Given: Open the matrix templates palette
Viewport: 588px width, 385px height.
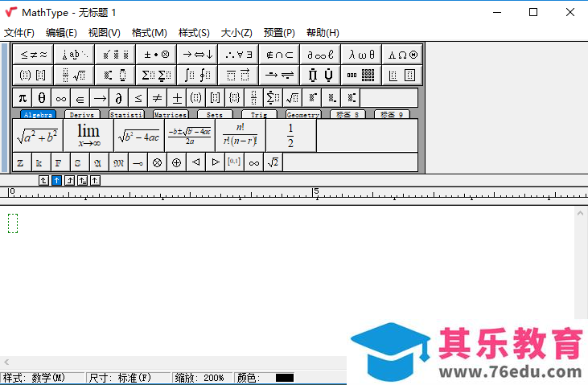Looking at the screenshot, I should pyautogui.click(x=361, y=75).
